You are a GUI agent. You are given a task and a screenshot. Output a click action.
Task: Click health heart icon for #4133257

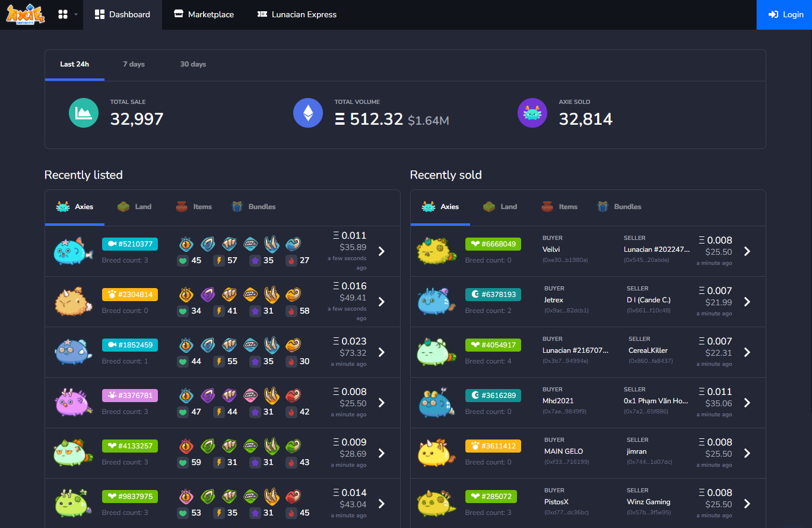coord(183,462)
